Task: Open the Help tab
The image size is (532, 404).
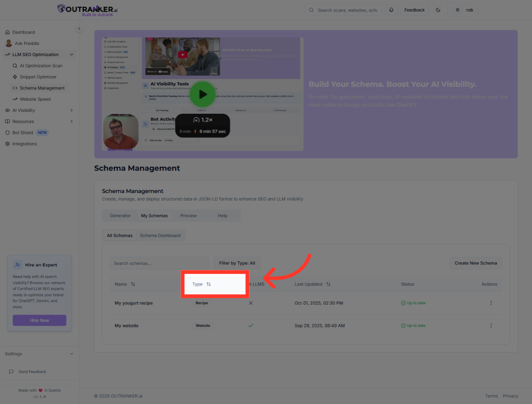Action: (223, 216)
